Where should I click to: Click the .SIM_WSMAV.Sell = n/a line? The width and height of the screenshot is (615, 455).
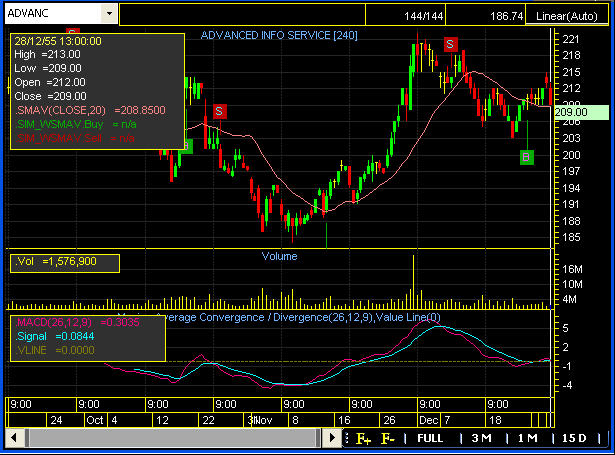[x=75, y=138]
